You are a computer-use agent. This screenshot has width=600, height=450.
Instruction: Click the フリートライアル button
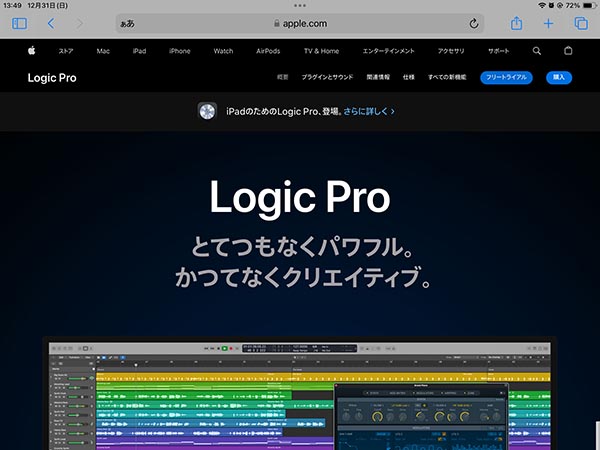506,77
